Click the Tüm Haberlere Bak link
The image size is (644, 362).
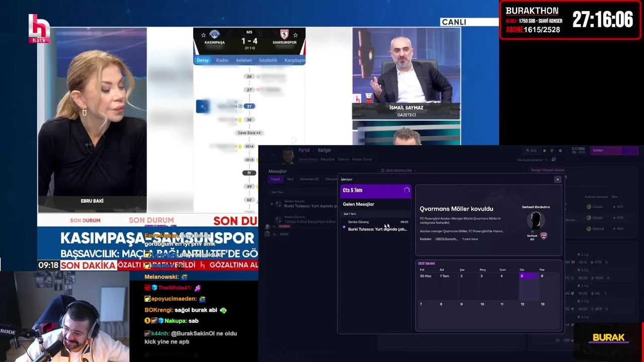point(398,170)
